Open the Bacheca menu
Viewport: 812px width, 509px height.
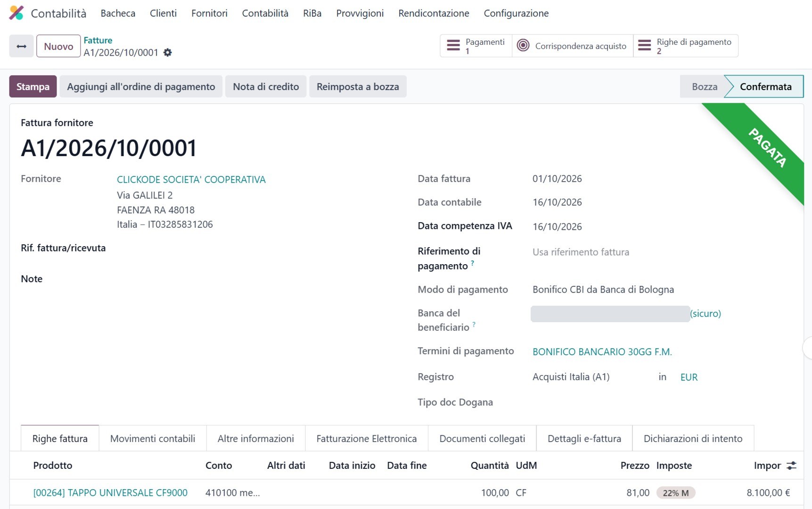point(118,13)
